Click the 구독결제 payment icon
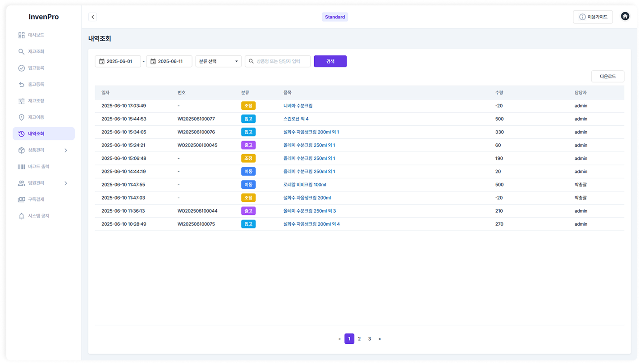Viewport: 640px width, 364px height. (21, 200)
